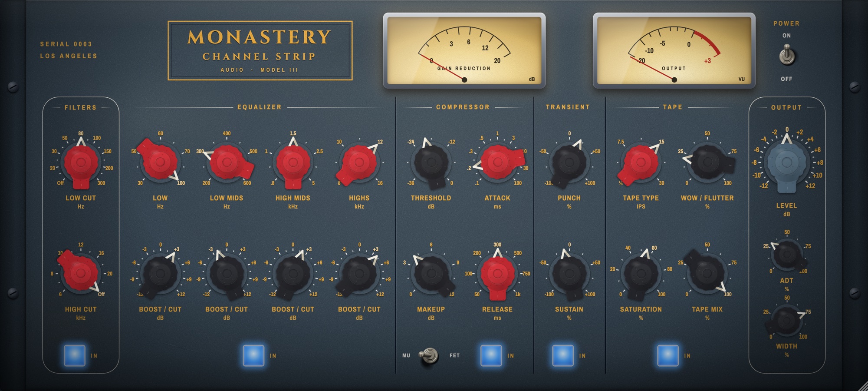Click the Boost/Cut knob under High Mids
The image size is (868, 391).
pos(293,274)
